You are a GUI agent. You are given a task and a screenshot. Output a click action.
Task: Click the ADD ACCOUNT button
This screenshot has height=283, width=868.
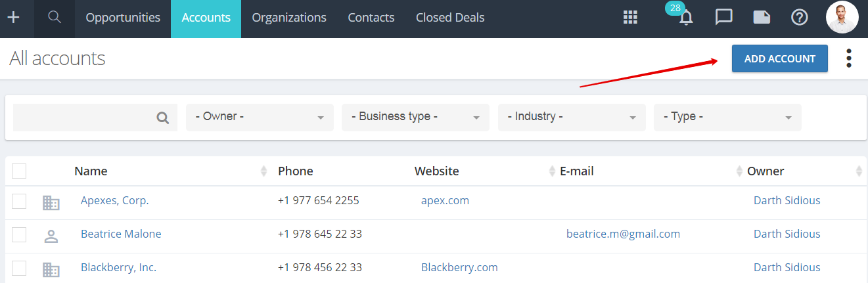[x=780, y=58]
